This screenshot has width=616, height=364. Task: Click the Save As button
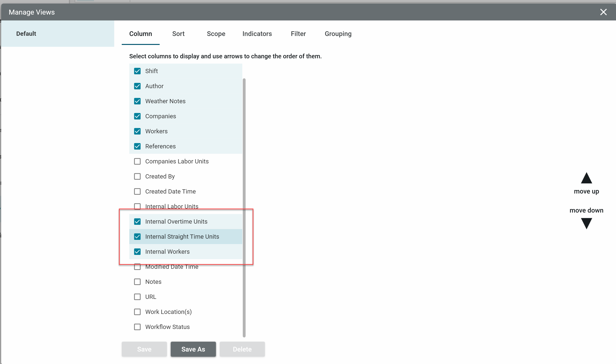point(193,349)
